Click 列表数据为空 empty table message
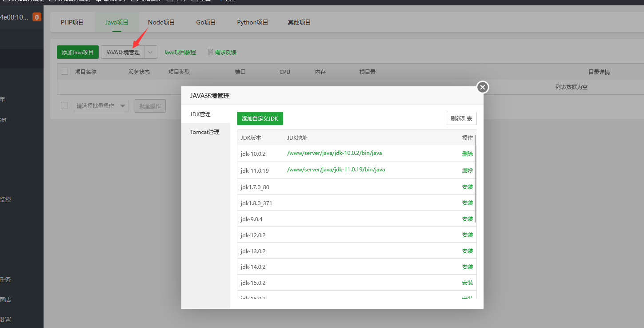This screenshot has width=644, height=328. [x=571, y=87]
